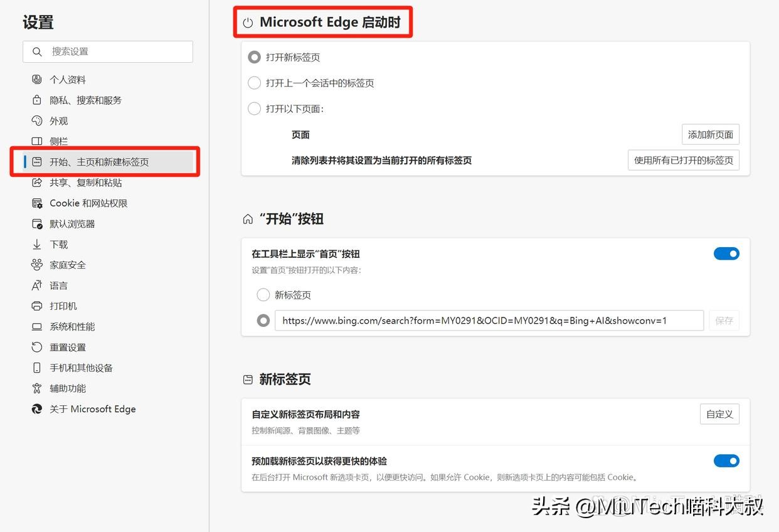Image resolution: width=779 pixels, height=532 pixels.
Task: Click the bing.com home page URL field
Action: coord(489,321)
